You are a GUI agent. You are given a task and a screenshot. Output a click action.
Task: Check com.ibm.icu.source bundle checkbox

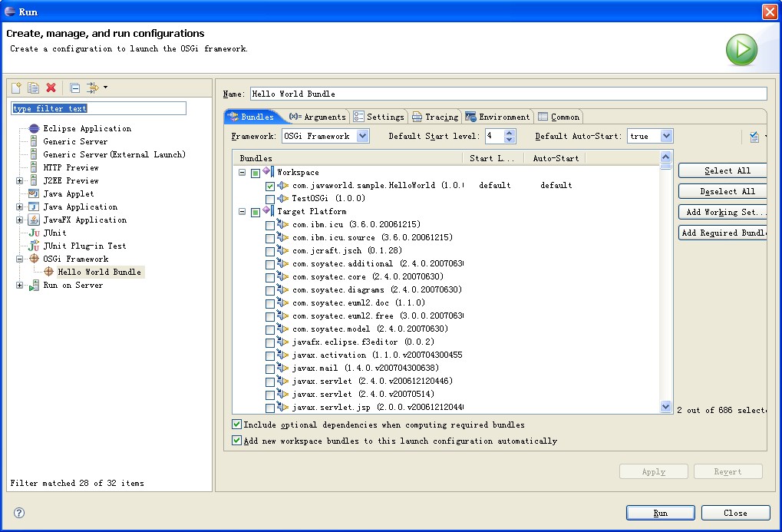pos(270,239)
